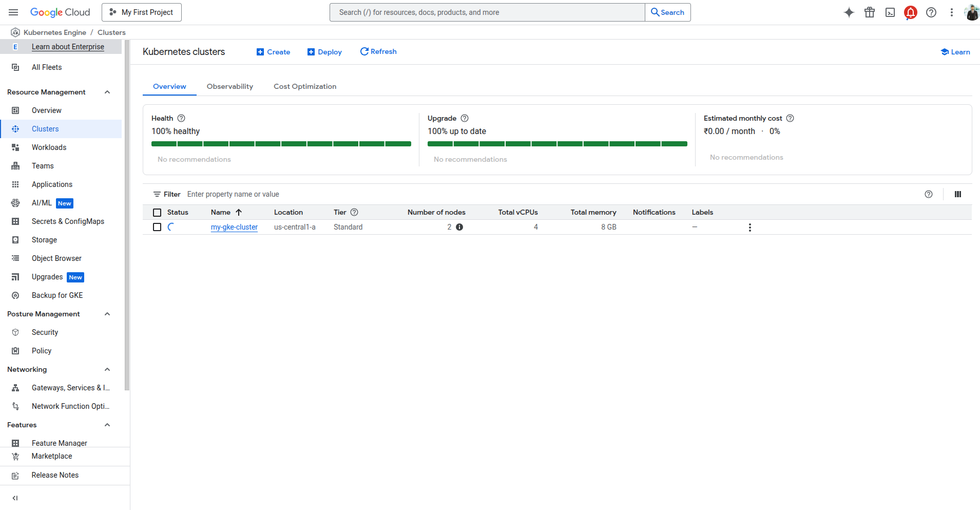Click the cluster status spinner icon
The height and width of the screenshot is (510, 980).
[171, 227]
